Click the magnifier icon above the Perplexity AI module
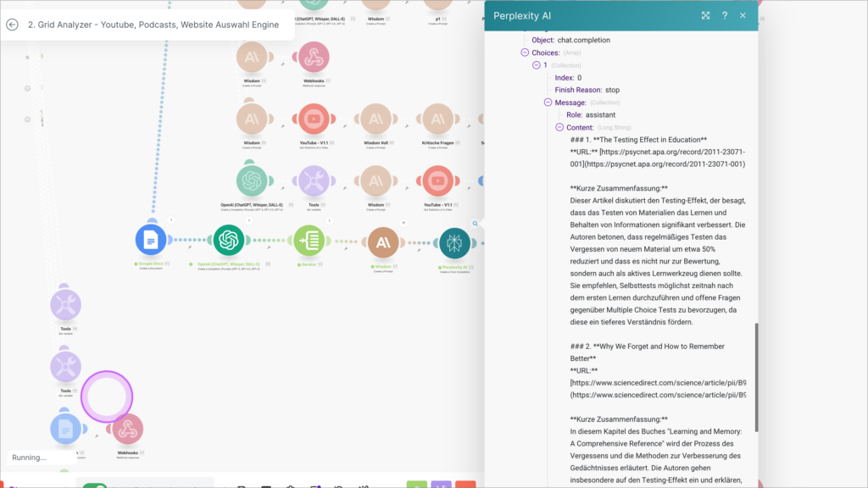 pos(475,224)
